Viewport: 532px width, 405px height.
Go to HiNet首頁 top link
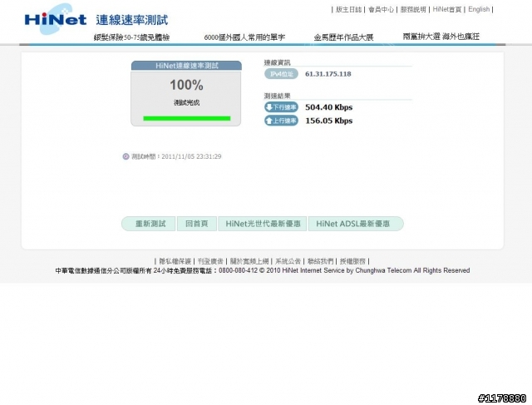point(447,9)
